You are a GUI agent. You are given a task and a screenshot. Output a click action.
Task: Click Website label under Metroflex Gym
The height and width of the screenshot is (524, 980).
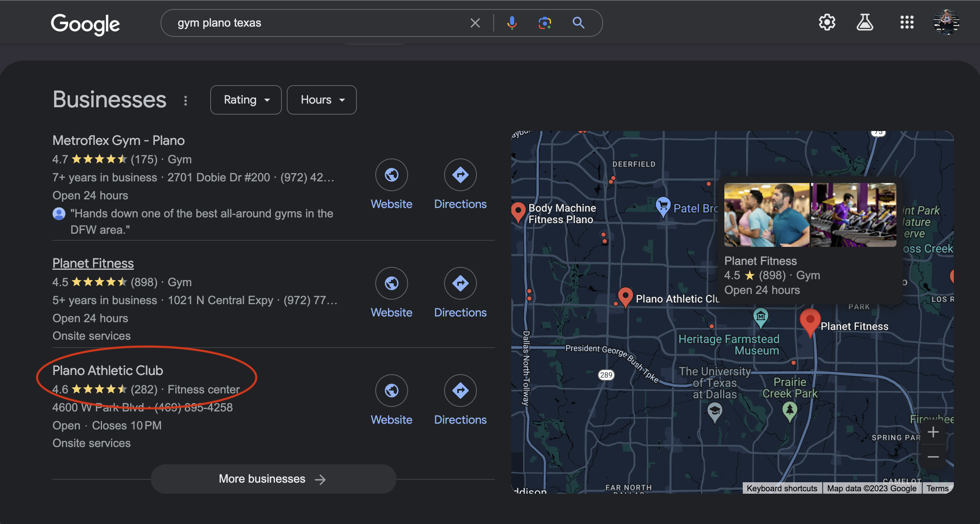coord(392,204)
